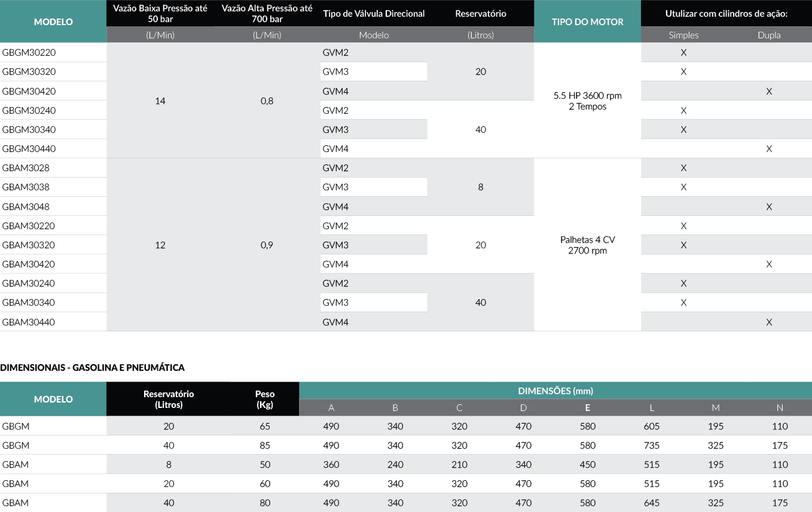Select the 5.5 HP 3600 rpm motor cell
This screenshot has width=812, height=512.
point(587,100)
